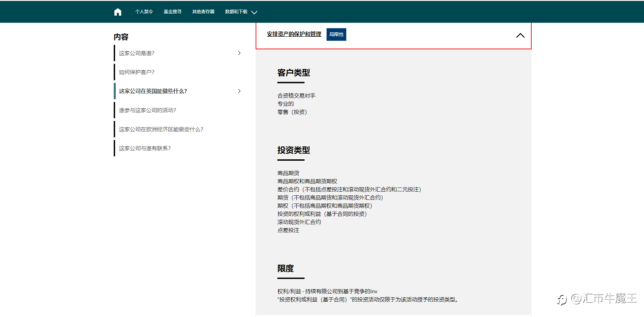Click the 安排资产的保护和管理 heading link
Screen dimensions: 644x317
[x=294, y=34]
